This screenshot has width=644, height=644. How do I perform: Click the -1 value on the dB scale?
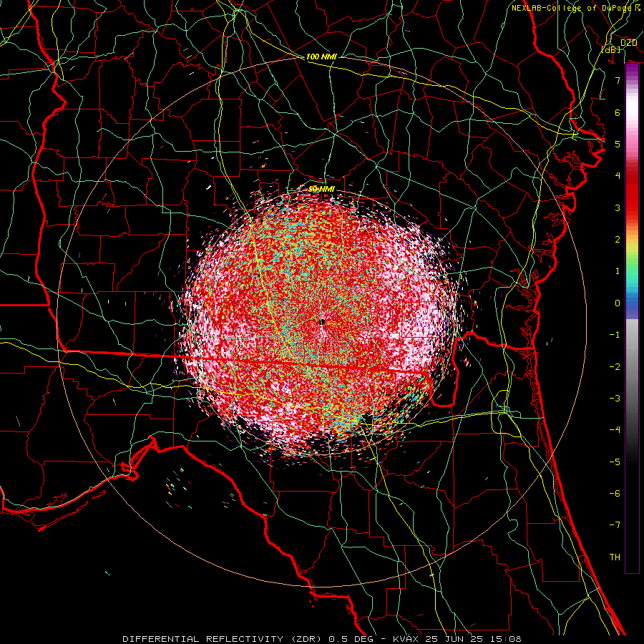[x=615, y=335]
